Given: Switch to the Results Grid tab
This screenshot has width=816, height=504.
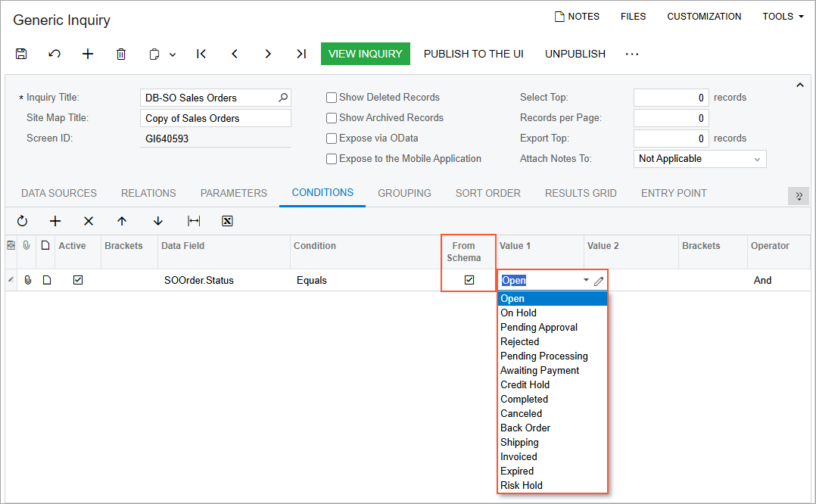Looking at the screenshot, I should pyautogui.click(x=581, y=193).
